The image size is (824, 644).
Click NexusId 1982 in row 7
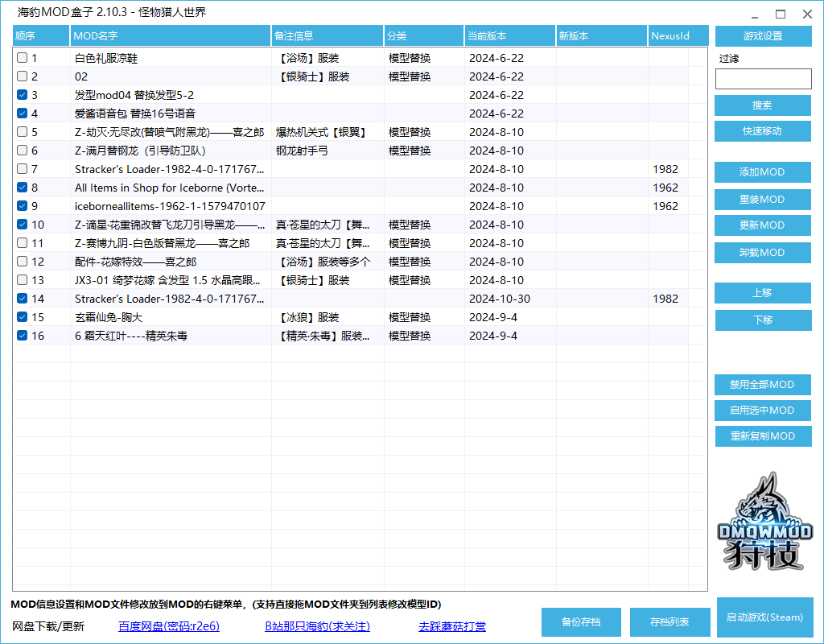(x=665, y=169)
